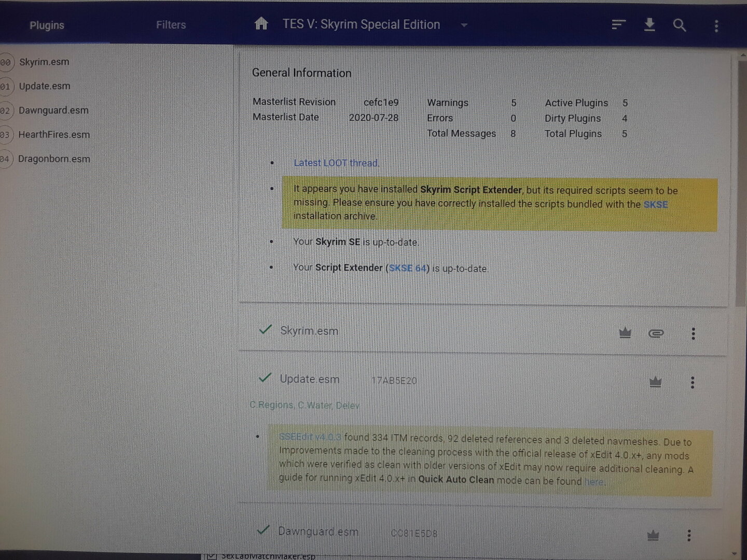The image size is (747, 560).
Task: Click the Sort Plugins icon
Action: [x=618, y=24]
